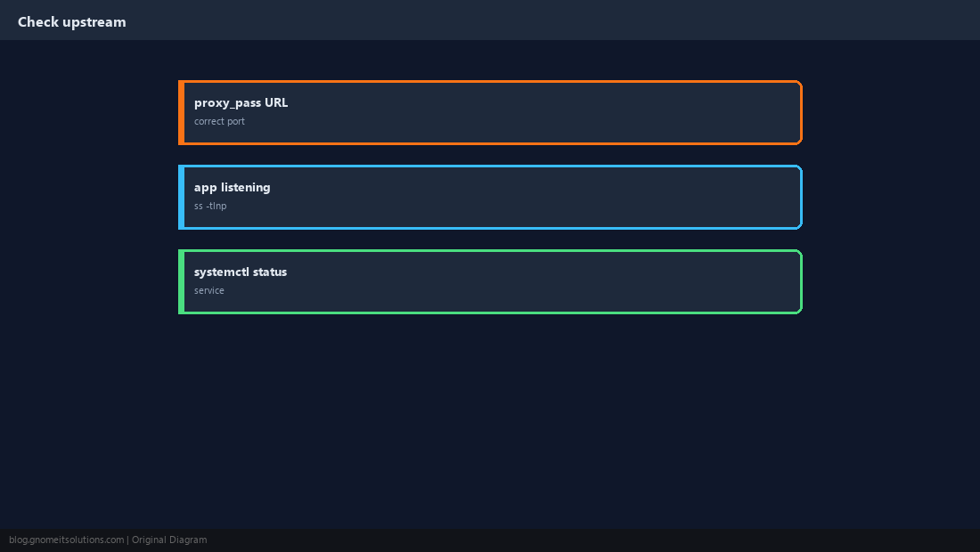Screen dimensions: 980x552
Task: Click the 'Original Diagram' footer text
Action: pos(169,540)
